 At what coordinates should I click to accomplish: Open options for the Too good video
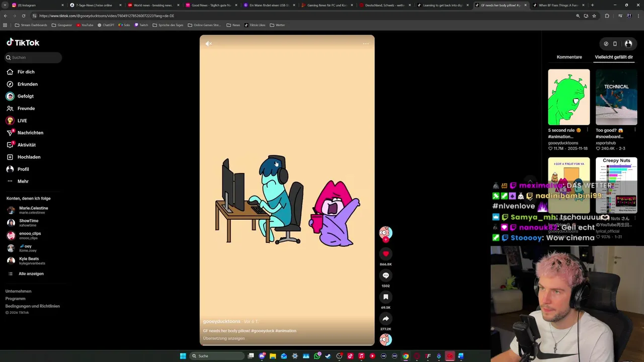click(x=635, y=130)
